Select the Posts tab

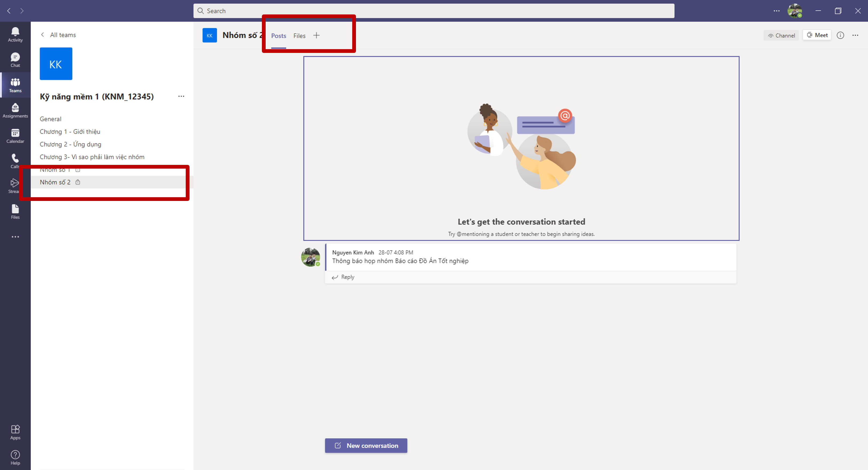(x=278, y=36)
